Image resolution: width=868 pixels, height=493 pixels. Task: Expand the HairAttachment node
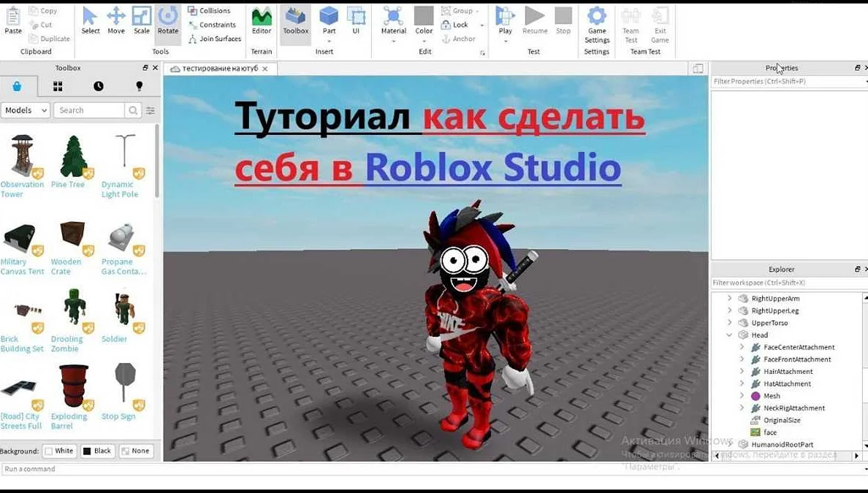(742, 371)
